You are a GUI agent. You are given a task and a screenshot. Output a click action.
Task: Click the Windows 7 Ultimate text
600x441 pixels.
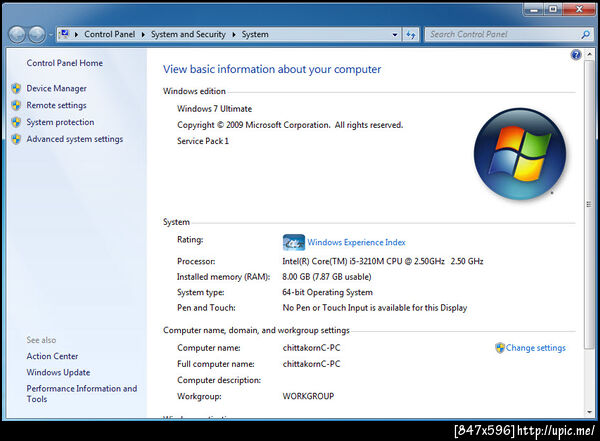coord(214,109)
